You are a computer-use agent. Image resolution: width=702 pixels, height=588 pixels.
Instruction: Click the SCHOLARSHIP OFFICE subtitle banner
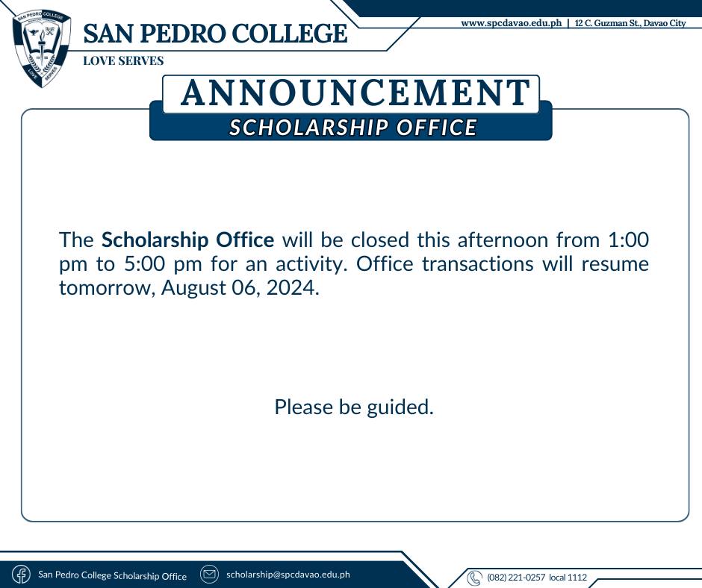tap(352, 127)
